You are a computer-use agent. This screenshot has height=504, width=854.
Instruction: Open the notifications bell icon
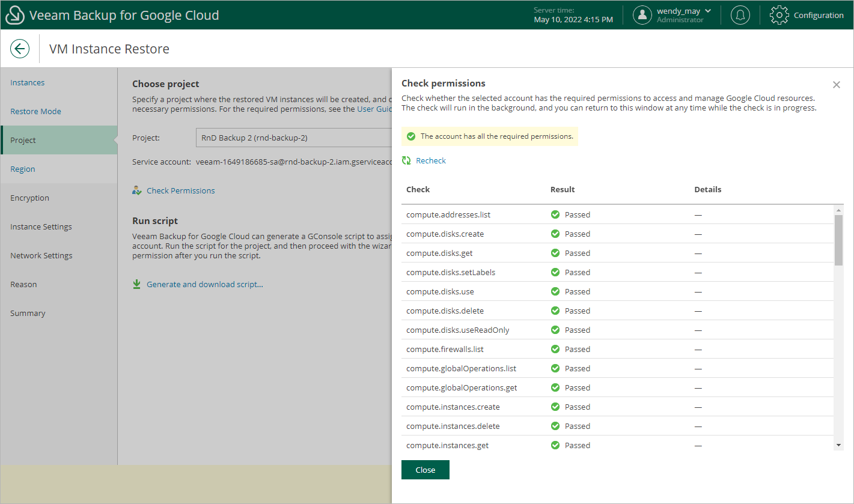click(740, 15)
